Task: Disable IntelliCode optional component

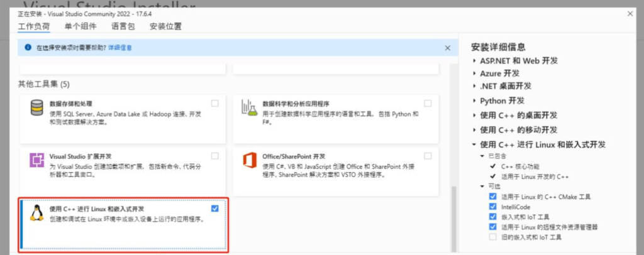Action: pos(492,206)
